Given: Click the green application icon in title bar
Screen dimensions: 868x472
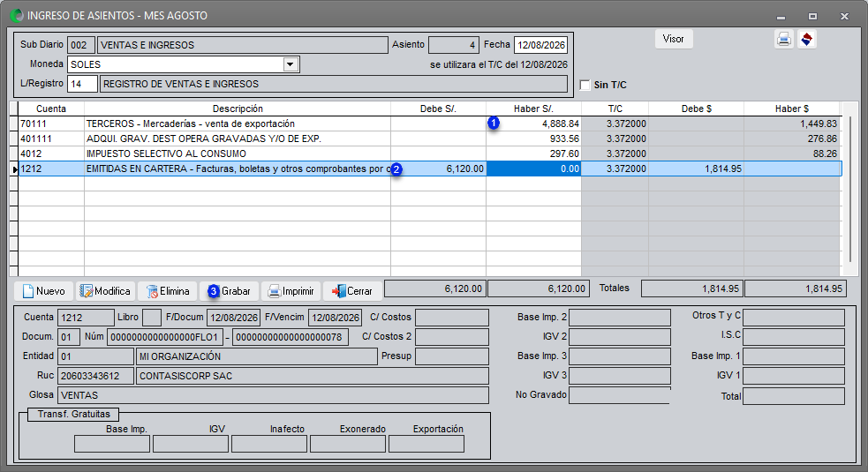Looking at the screenshot, I should (17, 16).
